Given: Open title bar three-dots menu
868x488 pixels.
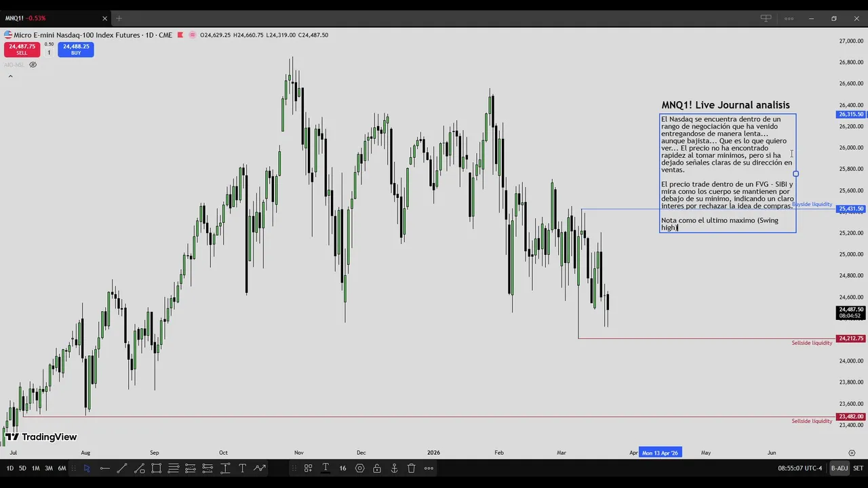Looking at the screenshot, I should (789, 18).
